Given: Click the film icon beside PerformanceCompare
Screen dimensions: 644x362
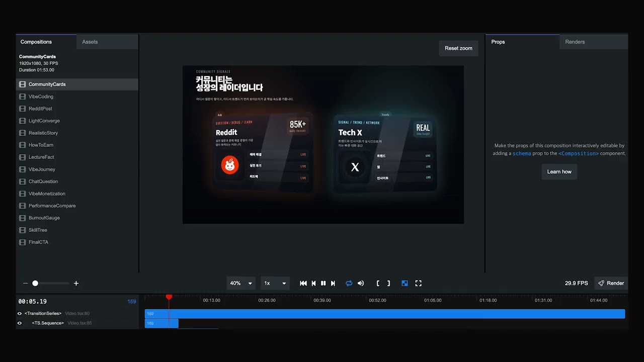Looking at the screenshot, I should 23,206.
